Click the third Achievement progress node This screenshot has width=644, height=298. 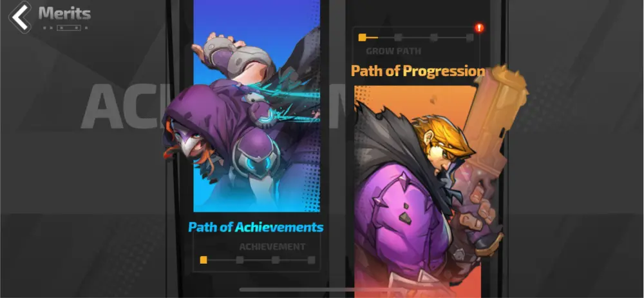(x=275, y=260)
